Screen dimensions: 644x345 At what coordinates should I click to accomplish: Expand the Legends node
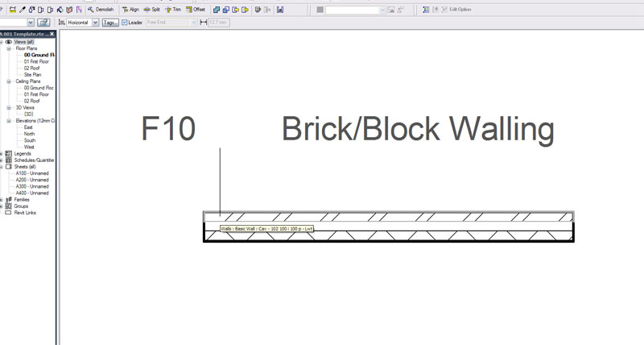(x=2, y=154)
